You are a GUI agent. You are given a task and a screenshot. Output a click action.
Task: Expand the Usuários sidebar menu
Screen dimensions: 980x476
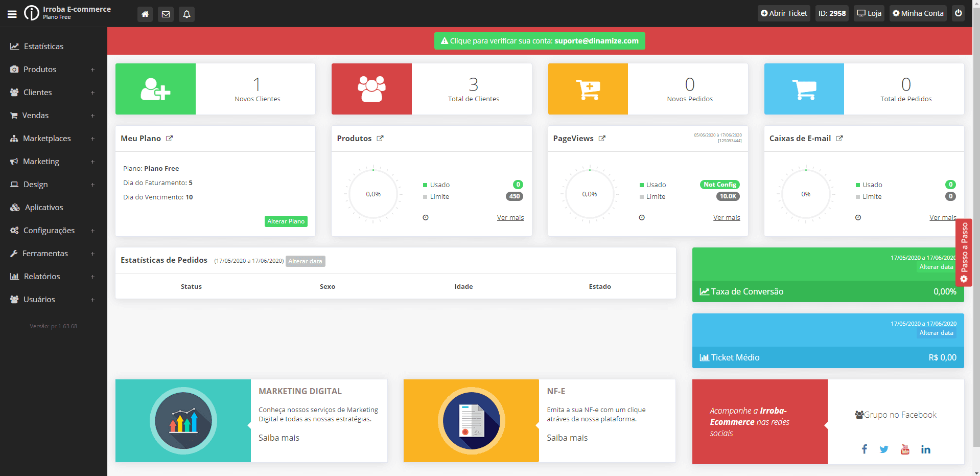pyautogui.click(x=54, y=300)
